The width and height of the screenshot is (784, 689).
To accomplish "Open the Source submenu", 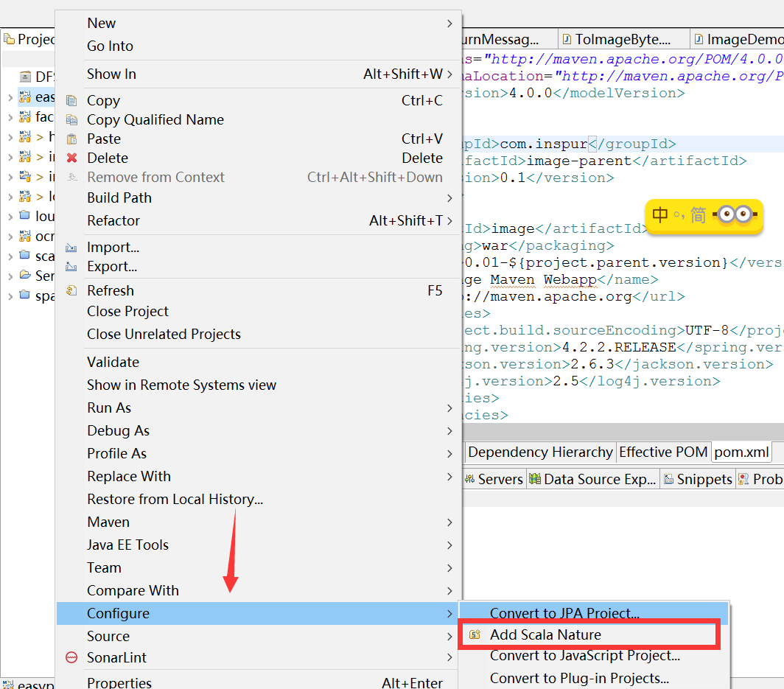I will click(259, 637).
